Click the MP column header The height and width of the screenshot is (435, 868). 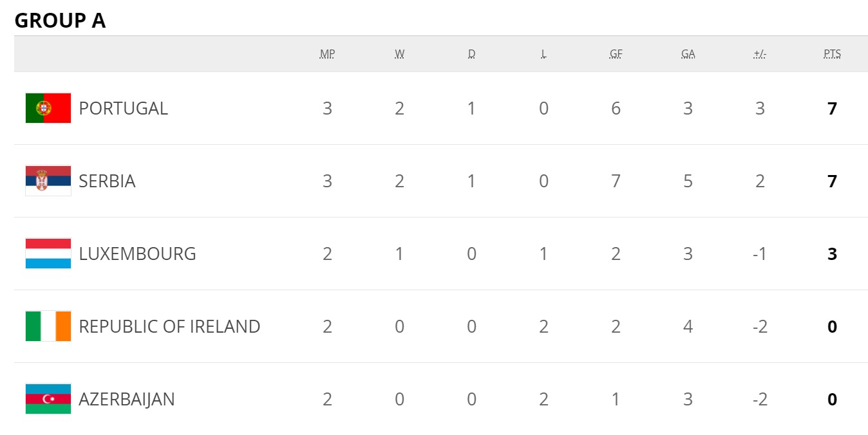[327, 54]
